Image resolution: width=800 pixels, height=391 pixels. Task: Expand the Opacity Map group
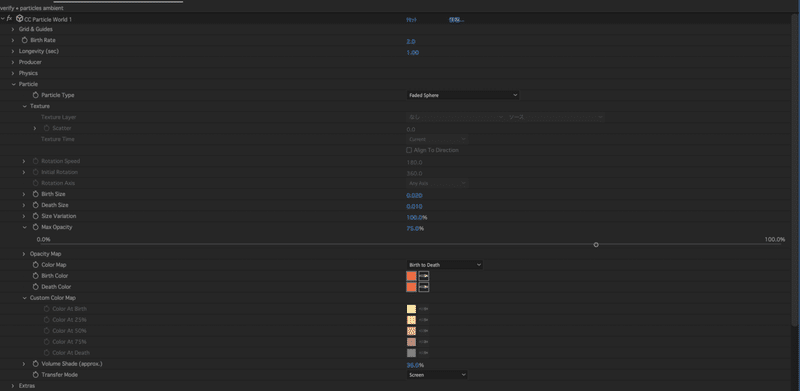pyautogui.click(x=24, y=254)
